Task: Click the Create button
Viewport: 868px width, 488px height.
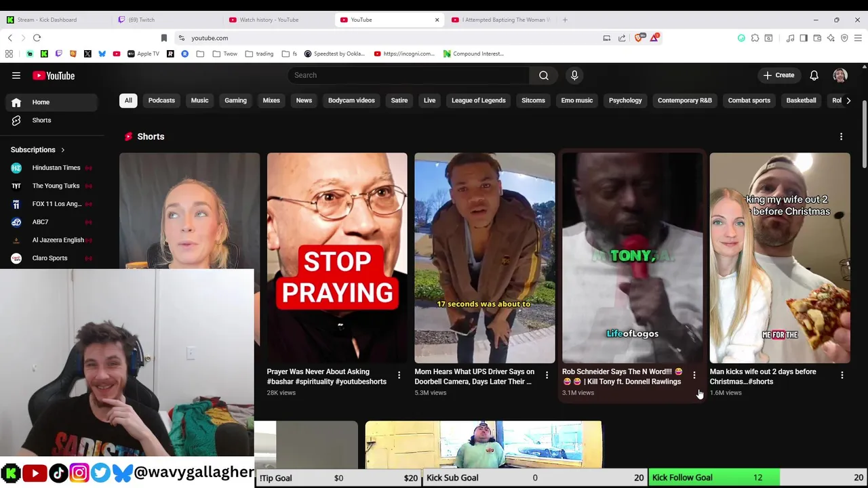Action: point(778,75)
